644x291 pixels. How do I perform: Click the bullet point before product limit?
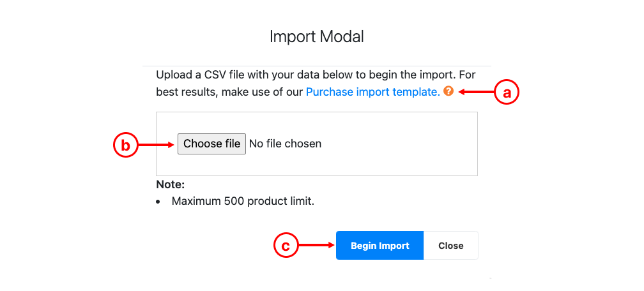158,202
